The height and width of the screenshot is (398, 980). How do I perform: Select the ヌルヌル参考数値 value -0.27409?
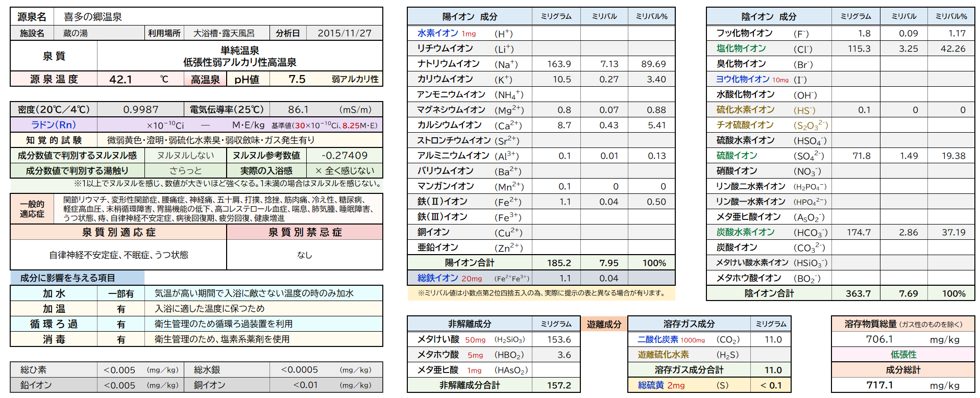345,156
